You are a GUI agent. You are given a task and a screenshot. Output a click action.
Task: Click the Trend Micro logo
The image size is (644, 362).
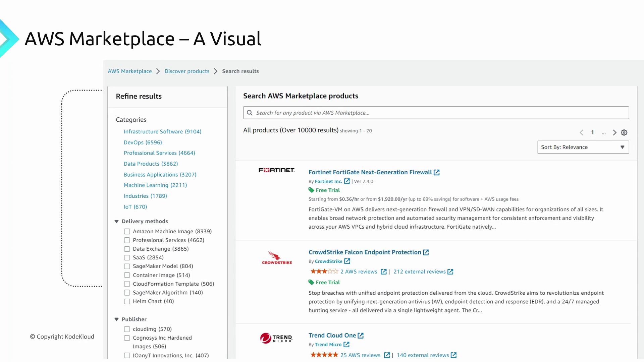point(276,338)
